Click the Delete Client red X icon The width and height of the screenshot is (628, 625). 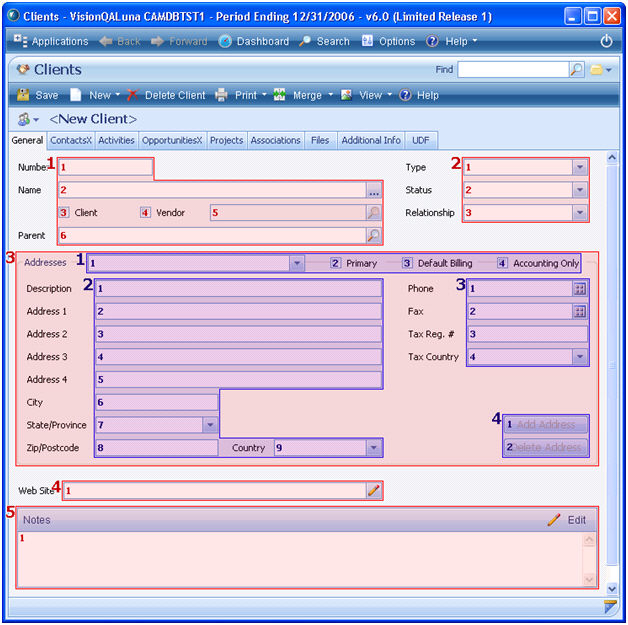[133, 95]
